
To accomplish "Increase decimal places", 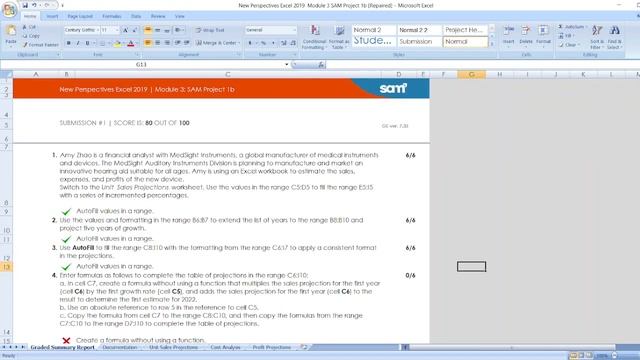I will [x=284, y=43].
